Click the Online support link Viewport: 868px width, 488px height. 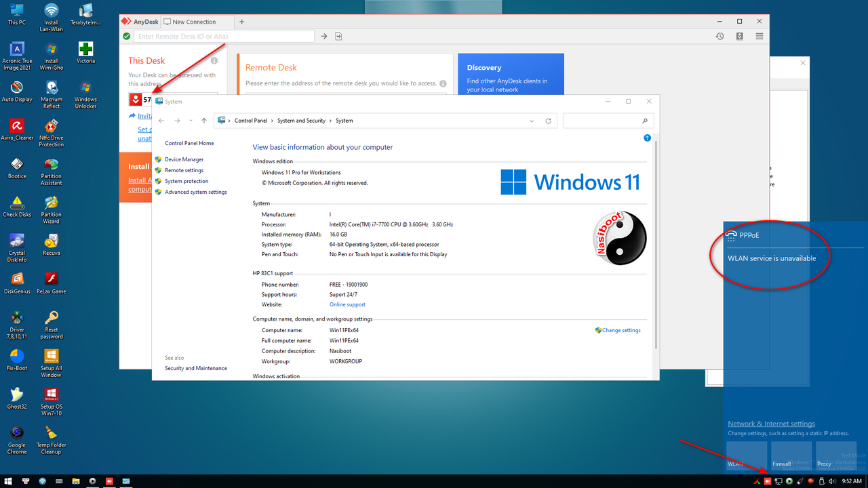tap(347, 304)
